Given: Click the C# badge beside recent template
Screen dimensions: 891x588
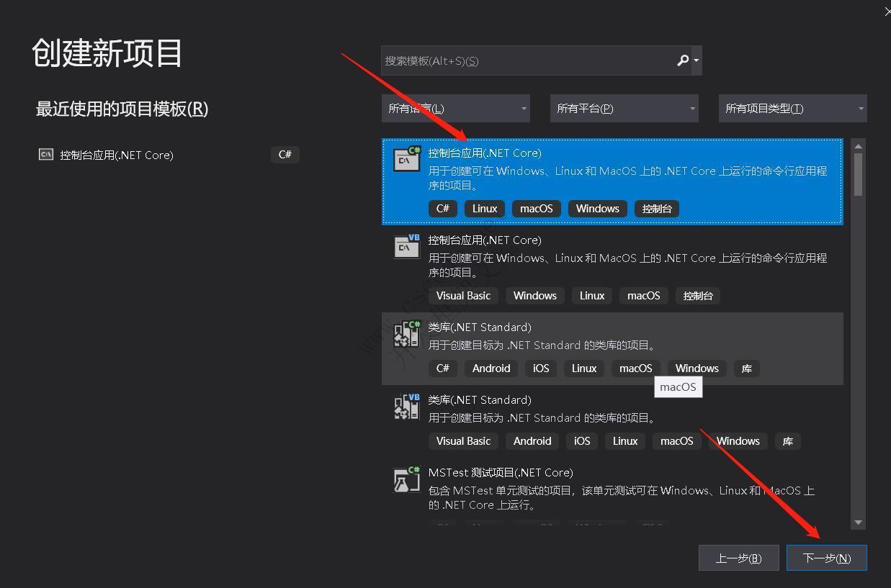Looking at the screenshot, I should 285,154.
